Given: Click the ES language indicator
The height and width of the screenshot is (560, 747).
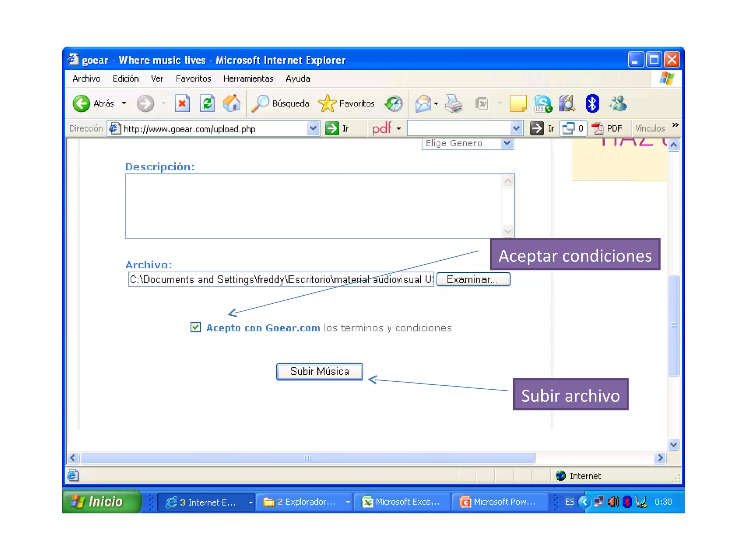Looking at the screenshot, I should pos(569,502).
